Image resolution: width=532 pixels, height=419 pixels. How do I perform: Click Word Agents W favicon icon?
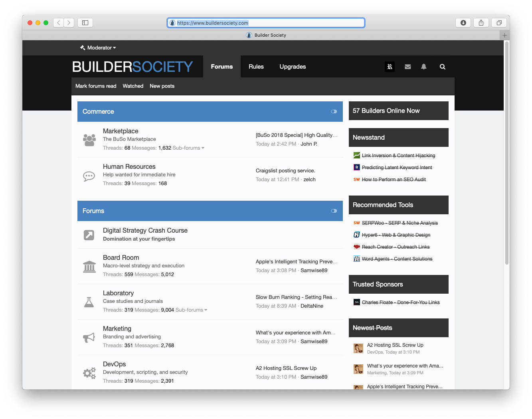coord(357,259)
